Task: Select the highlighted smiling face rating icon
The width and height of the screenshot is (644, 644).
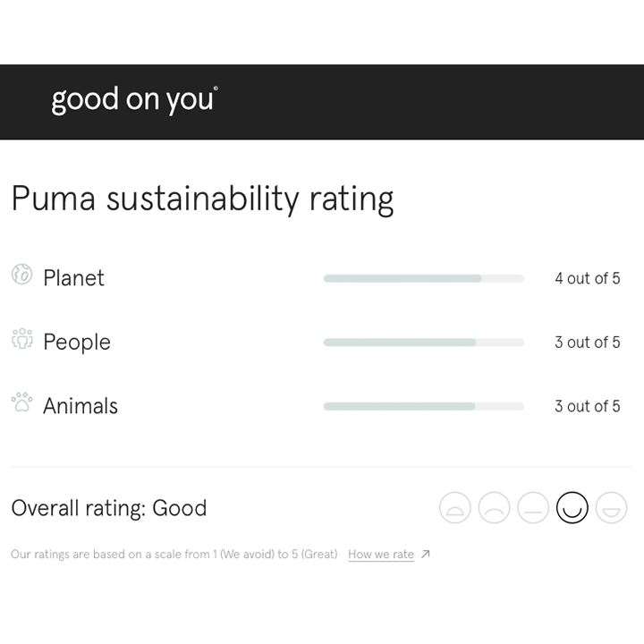Action: (572, 508)
